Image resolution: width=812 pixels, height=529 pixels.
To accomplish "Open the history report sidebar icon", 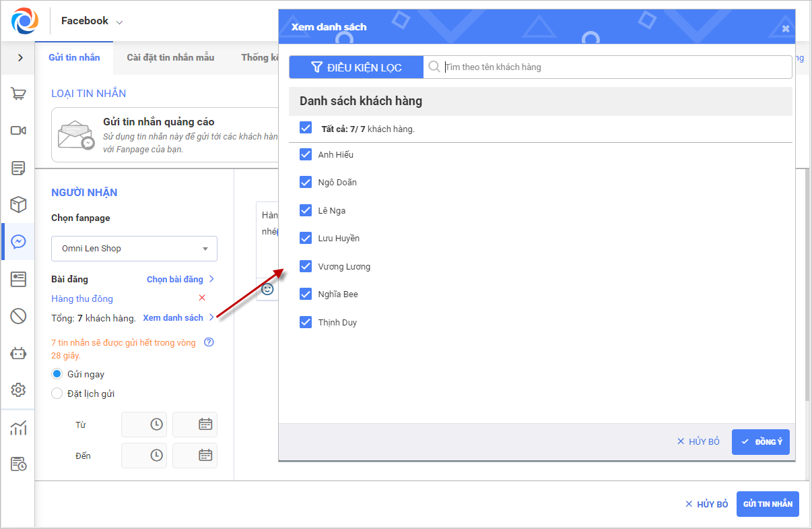I will click(x=18, y=464).
